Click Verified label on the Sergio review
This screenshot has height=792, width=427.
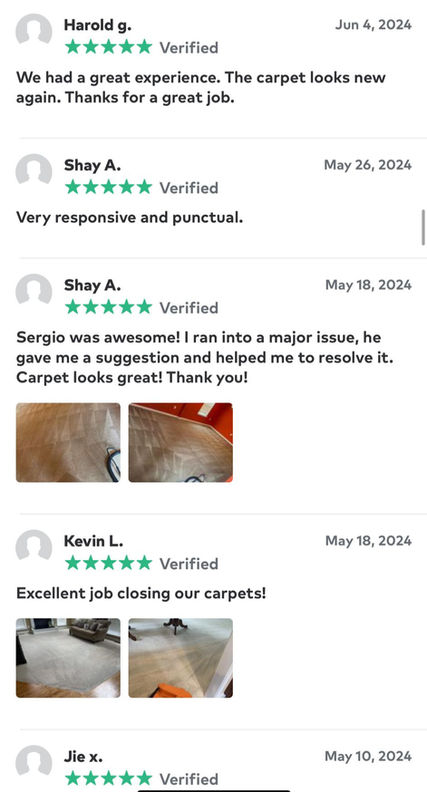(189, 308)
